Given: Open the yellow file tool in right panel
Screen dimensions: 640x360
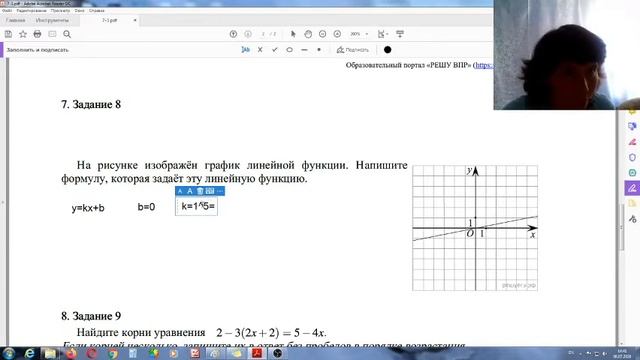Looking at the screenshot, I should [x=632, y=203].
